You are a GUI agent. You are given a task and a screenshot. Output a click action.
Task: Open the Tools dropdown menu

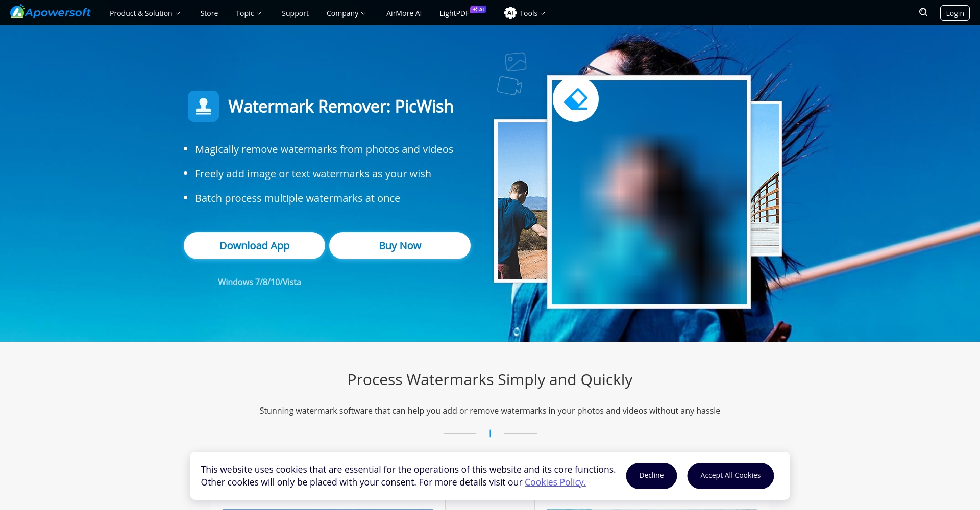point(532,13)
